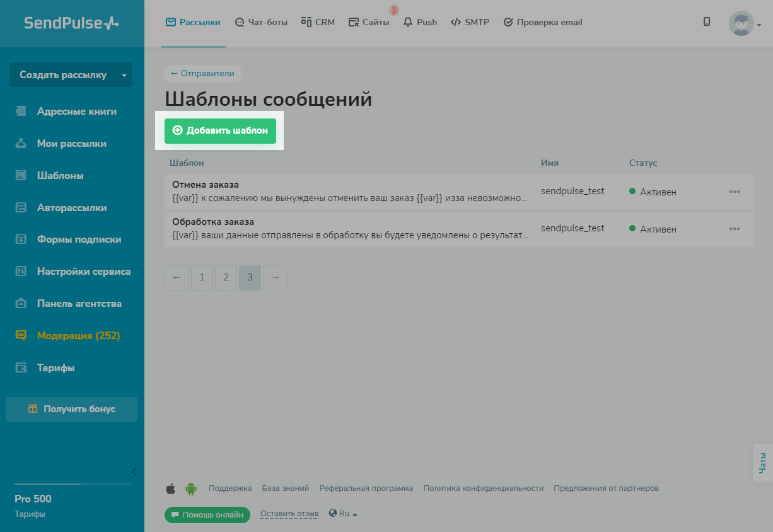Click sendpulse_test in Отмена заказа row

[x=572, y=191]
